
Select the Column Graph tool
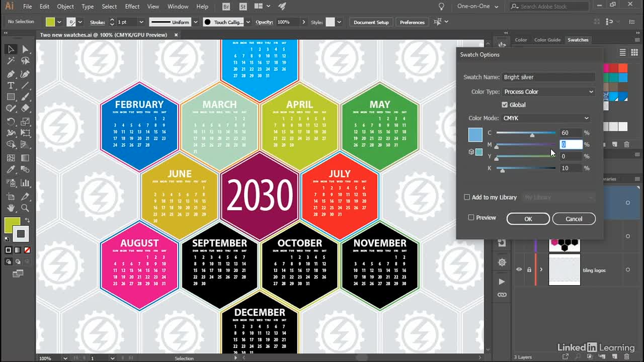pos(25,183)
